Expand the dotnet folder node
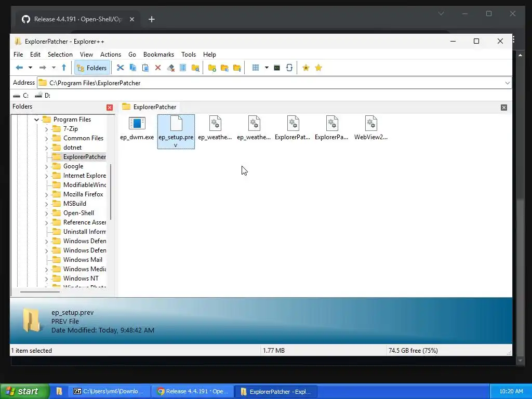 pos(46,148)
